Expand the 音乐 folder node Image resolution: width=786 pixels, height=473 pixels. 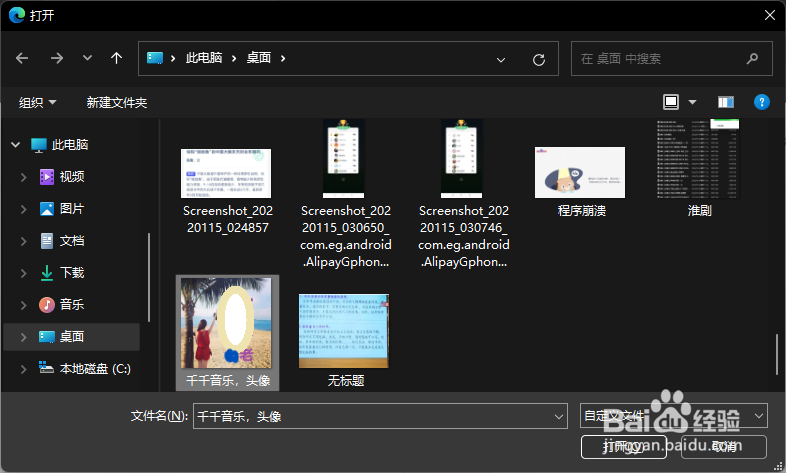pyautogui.click(x=24, y=305)
